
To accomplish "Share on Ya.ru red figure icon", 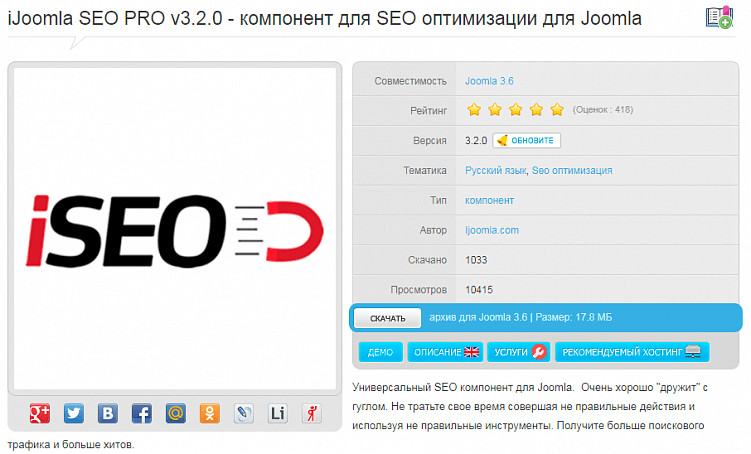I will tap(312, 413).
